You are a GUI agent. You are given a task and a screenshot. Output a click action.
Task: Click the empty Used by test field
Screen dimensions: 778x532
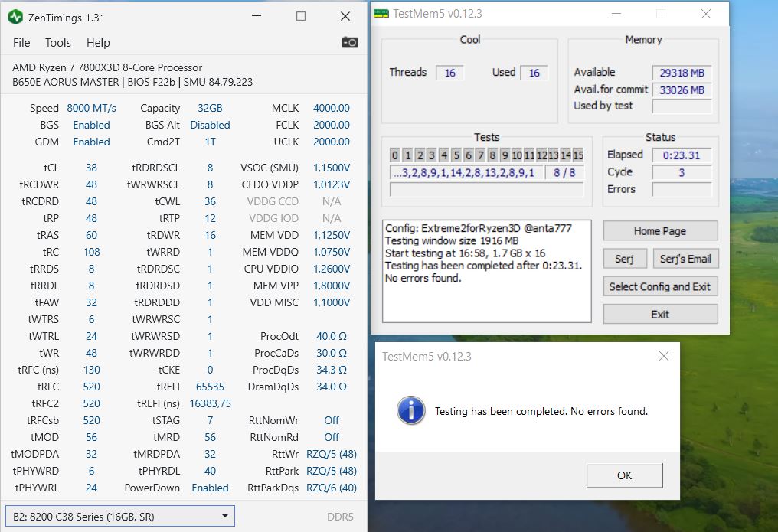coord(682,106)
